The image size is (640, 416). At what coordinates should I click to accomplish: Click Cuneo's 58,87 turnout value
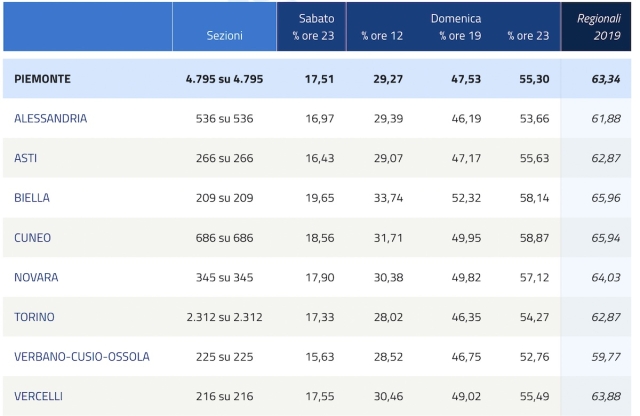point(525,238)
